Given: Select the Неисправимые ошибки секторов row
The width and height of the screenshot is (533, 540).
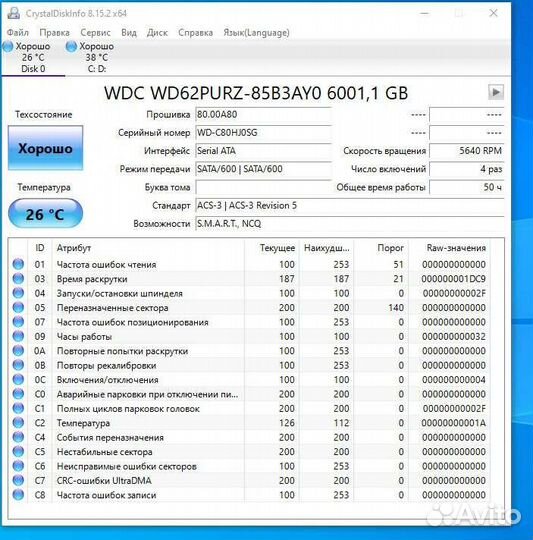Looking at the screenshot, I should (x=250, y=466).
